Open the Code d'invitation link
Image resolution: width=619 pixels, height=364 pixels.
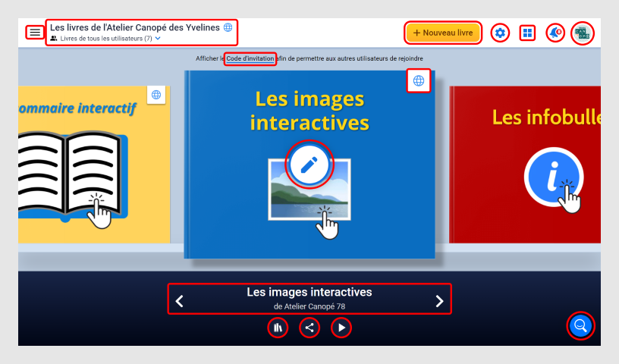[x=250, y=58]
